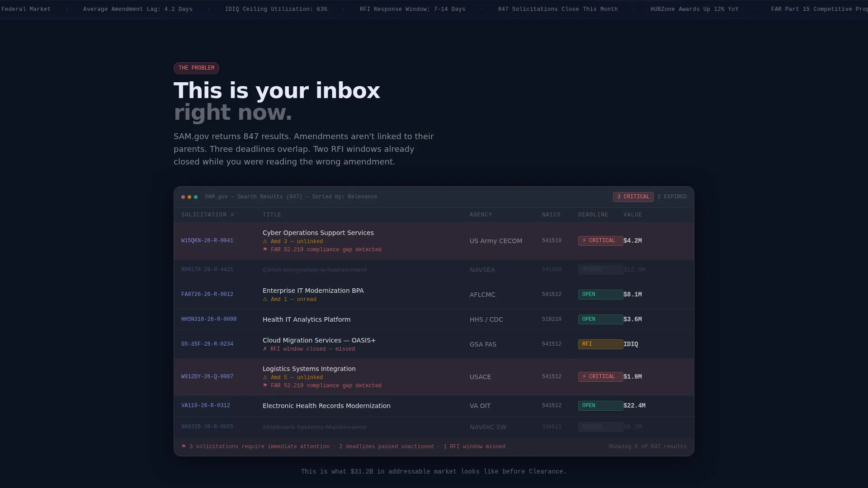Click lightning icon in the W912DY CRITICAL badge
This screenshot has width=868, height=488.
point(584,377)
